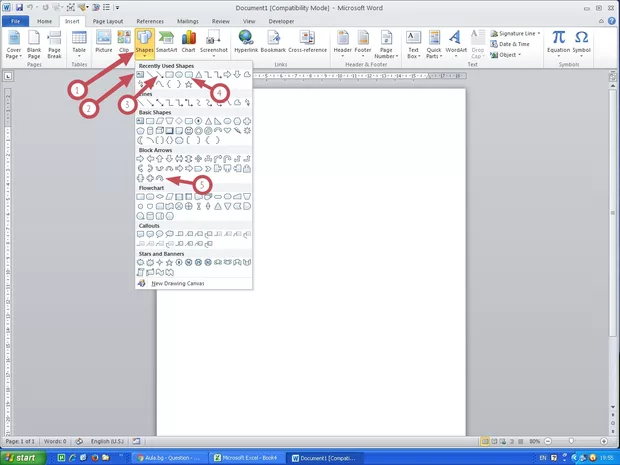Pick the Sun basic shape
This screenshot has width=620, height=465.
(247, 130)
